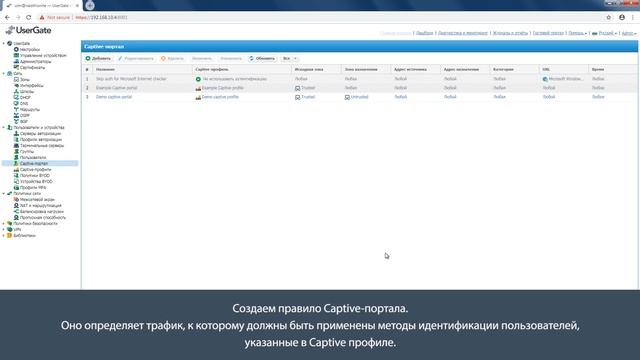Select Captive-портал in sidebar tree
640x360 pixels.
34,163
